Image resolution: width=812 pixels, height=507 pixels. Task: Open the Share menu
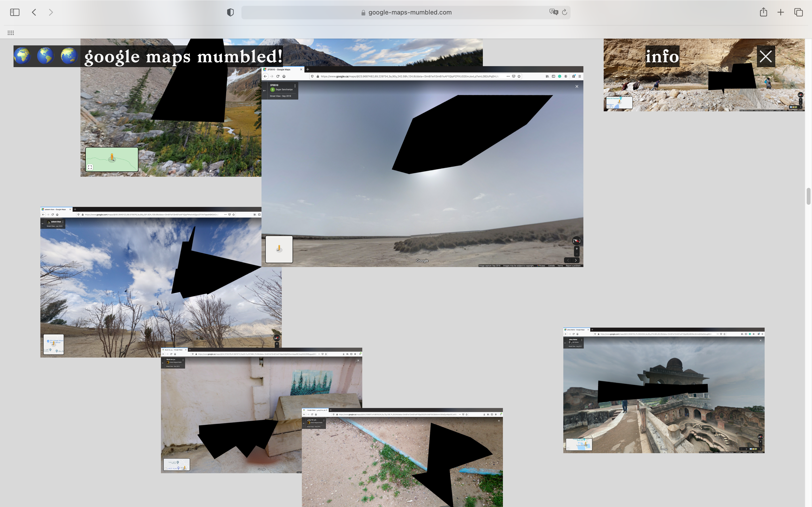(x=763, y=12)
